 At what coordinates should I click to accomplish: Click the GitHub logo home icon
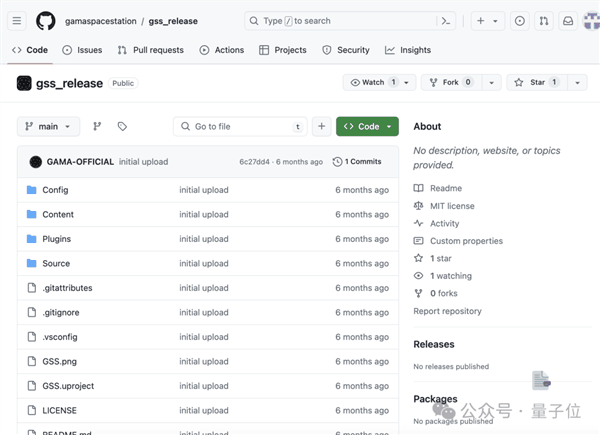coord(46,21)
